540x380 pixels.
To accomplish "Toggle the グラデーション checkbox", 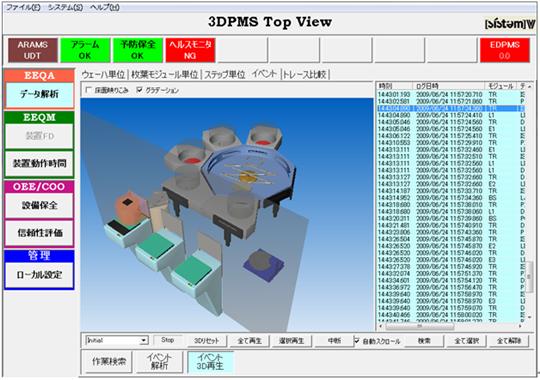I will tap(139, 90).
